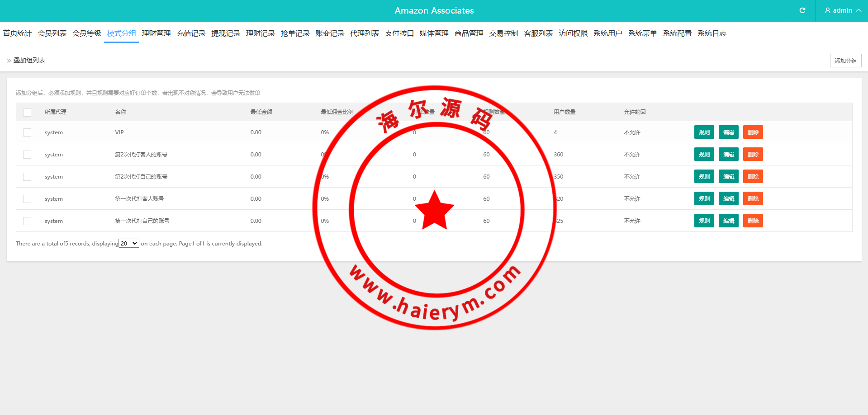Image resolution: width=868 pixels, height=415 pixels.
Task: Click 删除 for 第2次代打自己的账号 row
Action: click(x=753, y=177)
